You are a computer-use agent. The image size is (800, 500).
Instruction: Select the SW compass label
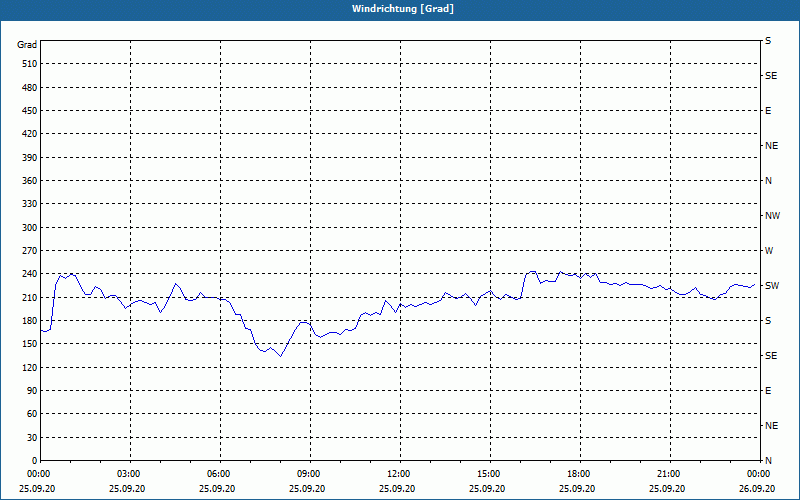tap(772, 286)
